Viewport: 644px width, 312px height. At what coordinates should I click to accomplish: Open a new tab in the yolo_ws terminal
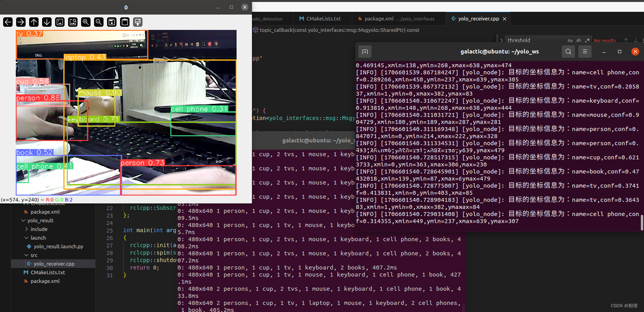tap(365, 52)
